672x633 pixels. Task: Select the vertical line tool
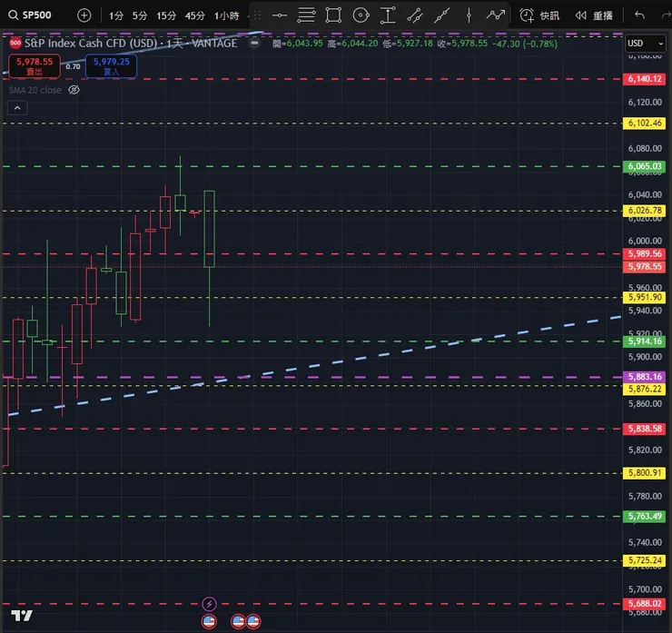click(469, 15)
